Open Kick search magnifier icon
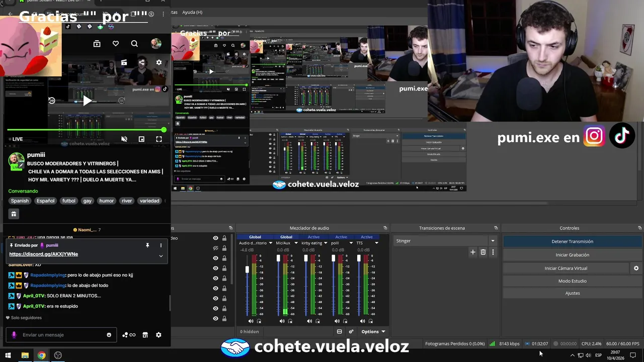 coord(134,44)
